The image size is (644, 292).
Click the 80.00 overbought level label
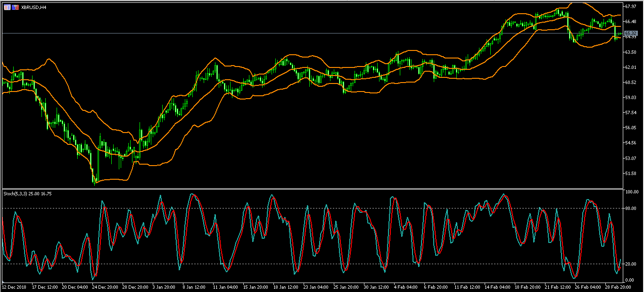click(630, 208)
